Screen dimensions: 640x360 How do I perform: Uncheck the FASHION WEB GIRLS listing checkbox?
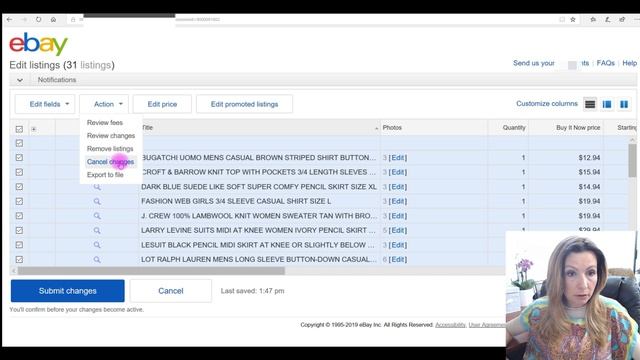click(x=19, y=201)
